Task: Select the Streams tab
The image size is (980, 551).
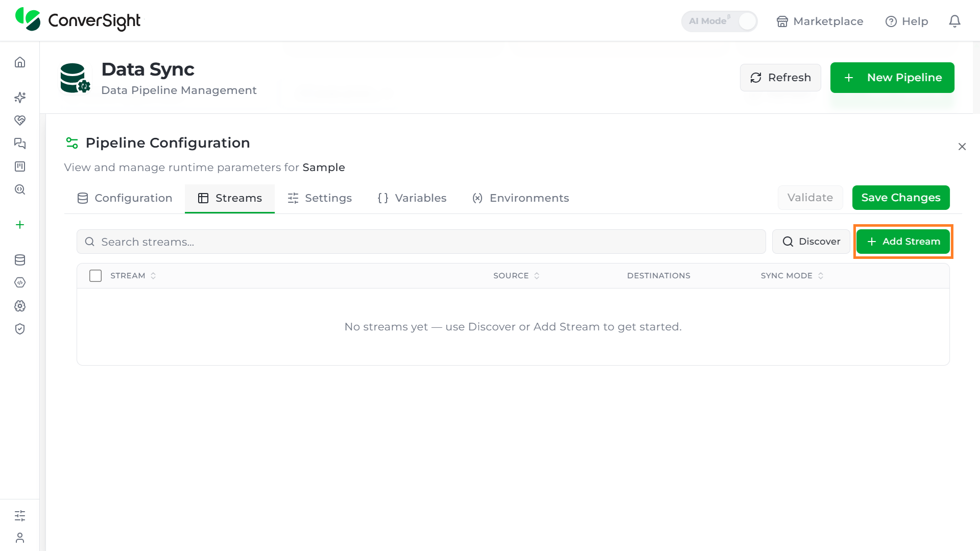Action: 230,198
